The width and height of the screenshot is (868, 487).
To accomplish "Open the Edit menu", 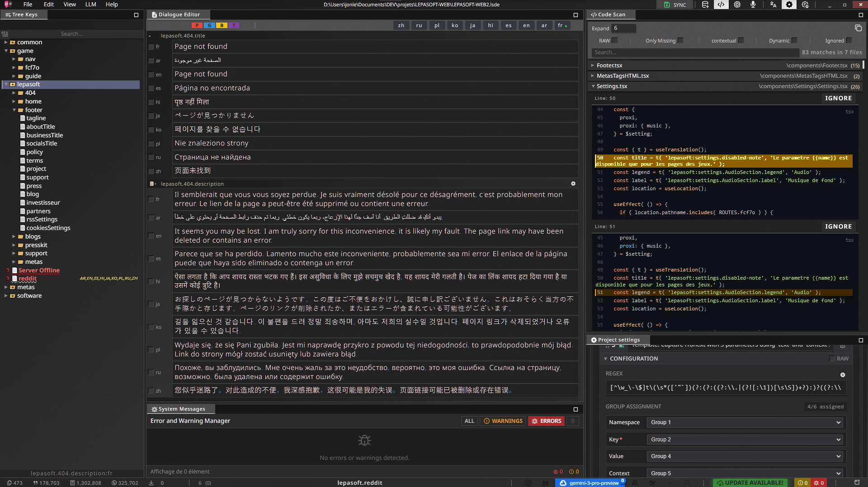I will point(49,5).
